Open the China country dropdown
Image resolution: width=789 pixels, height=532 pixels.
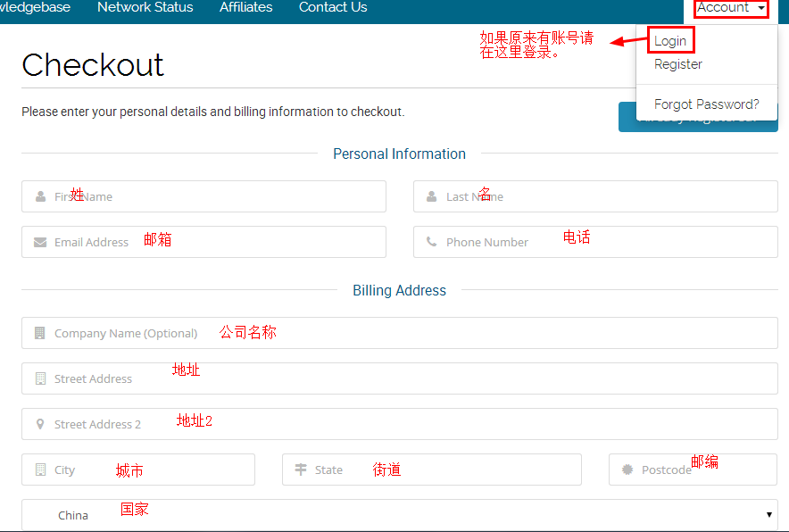click(399, 515)
